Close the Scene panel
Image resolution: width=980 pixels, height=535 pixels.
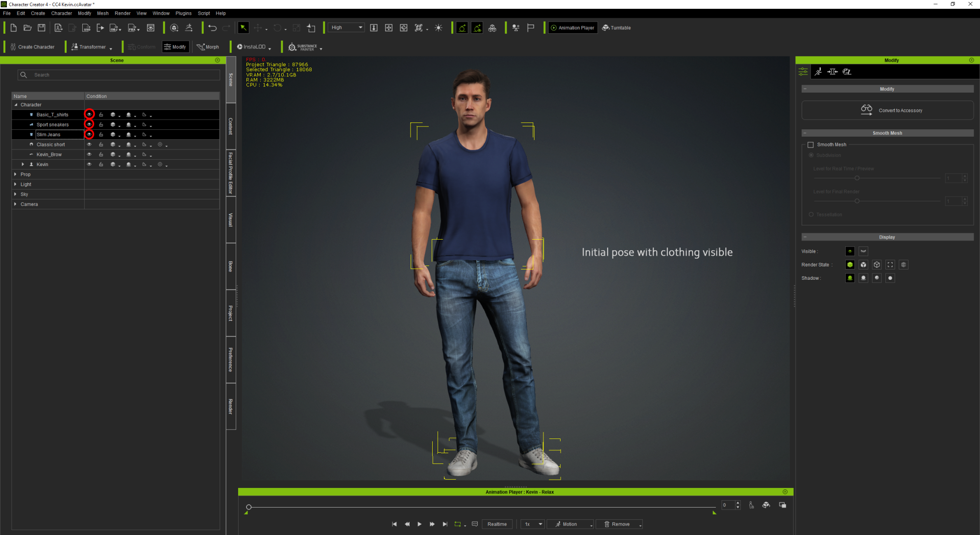[218, 60]
